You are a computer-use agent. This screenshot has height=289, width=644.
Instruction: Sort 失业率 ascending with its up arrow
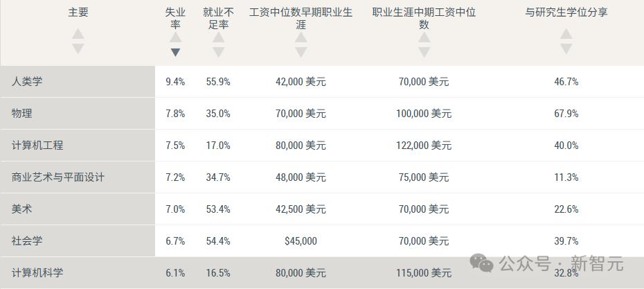tap(175, 37)
